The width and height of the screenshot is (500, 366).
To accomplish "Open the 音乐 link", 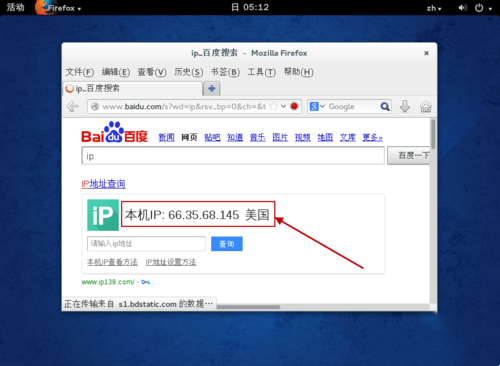I will [258, 137].
